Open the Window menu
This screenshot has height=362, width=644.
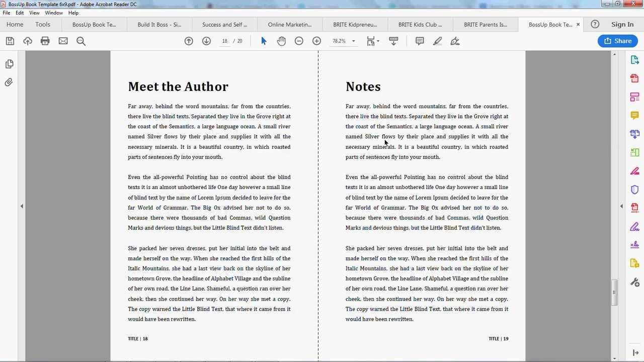coord(54,13)
